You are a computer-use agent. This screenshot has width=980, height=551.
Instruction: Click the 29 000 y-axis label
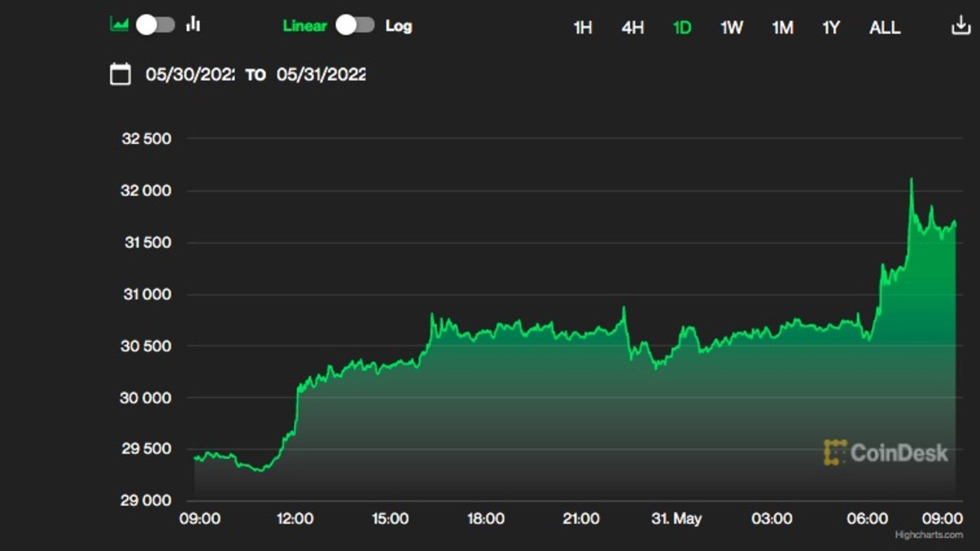pos(146,500)
